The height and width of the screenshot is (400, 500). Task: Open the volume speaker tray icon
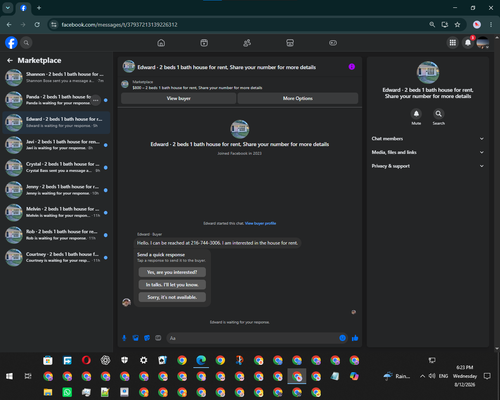click(432, 376)
